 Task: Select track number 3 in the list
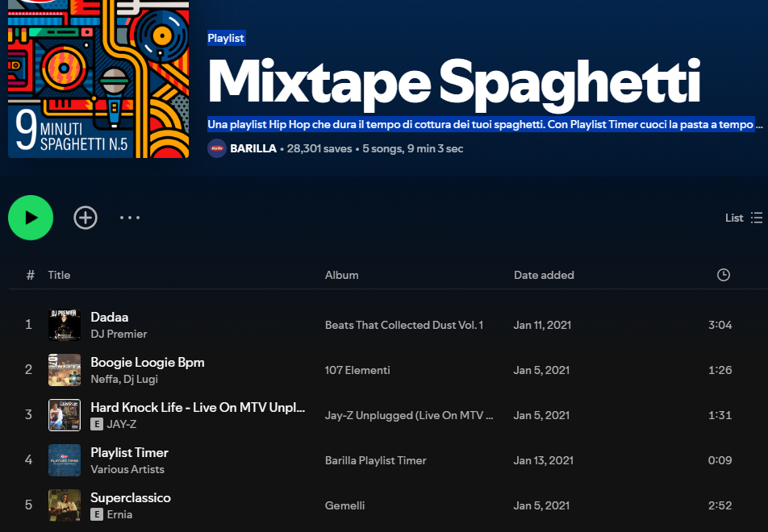[x=28, y=414]
